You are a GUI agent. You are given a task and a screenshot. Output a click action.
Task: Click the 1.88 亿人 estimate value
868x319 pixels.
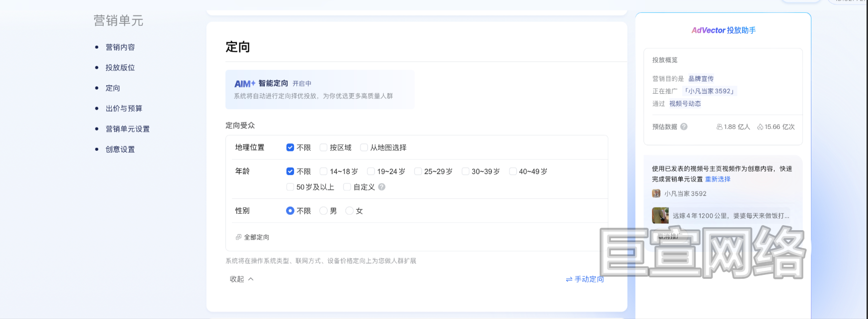(x=737, y=127)
